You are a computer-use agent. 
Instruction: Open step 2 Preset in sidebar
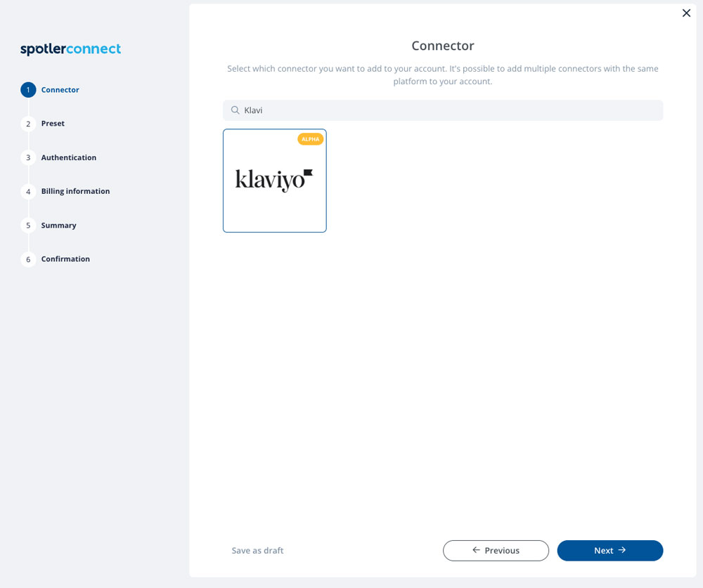[53, 123]
